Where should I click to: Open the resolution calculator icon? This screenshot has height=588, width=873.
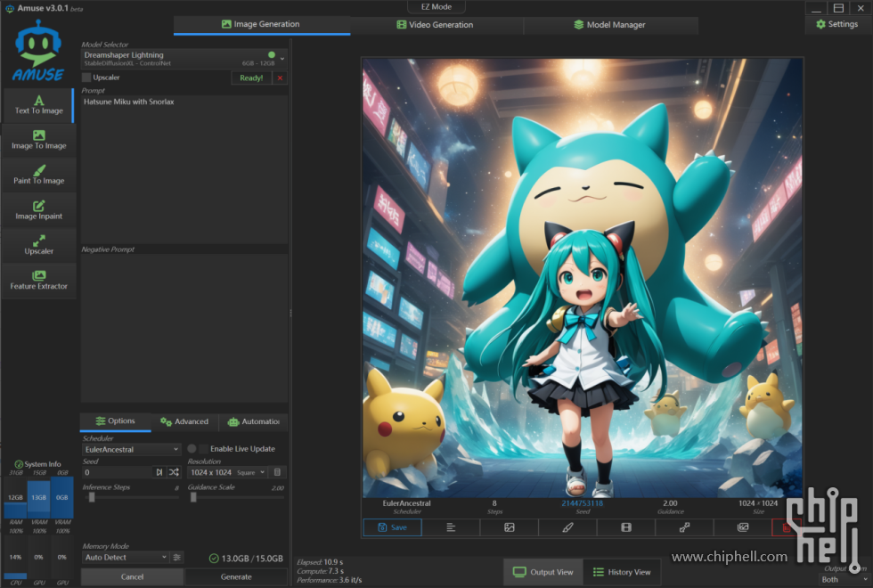[x=277, y=472]
